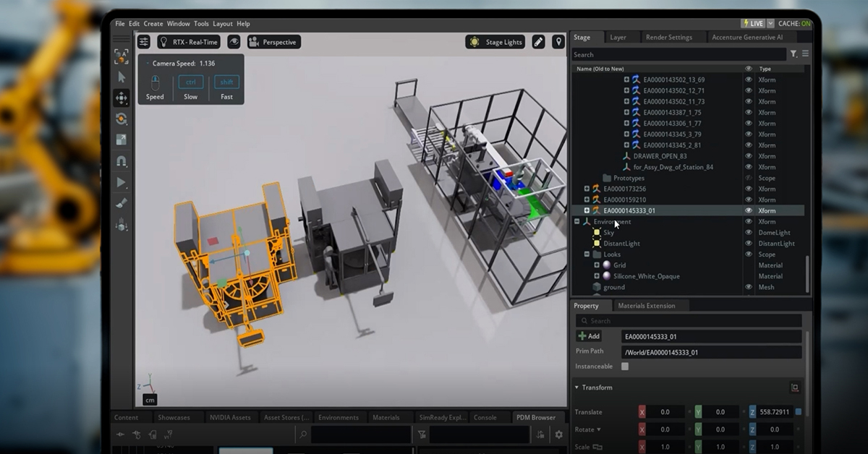Click the Add button in Property panel

pos(590,336)
